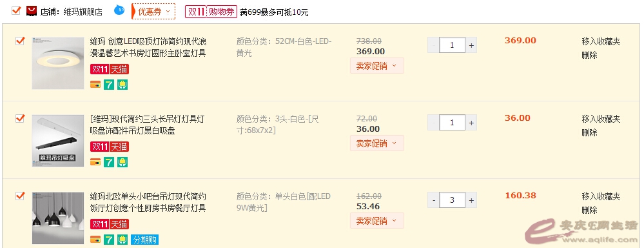Image resolution: width=644 pixels, height=248 pixels.
Task: Expand the 优惠券 coupon dropdown
Action: tap(154, 12)
